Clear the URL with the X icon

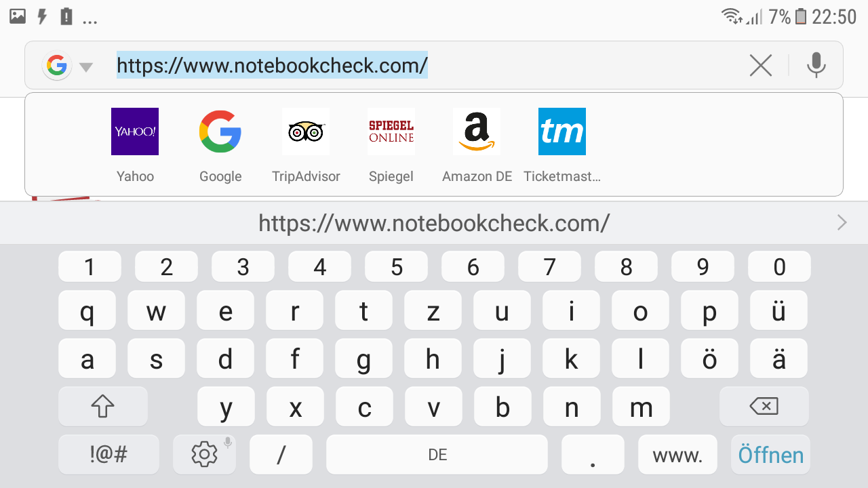[761, 66]
